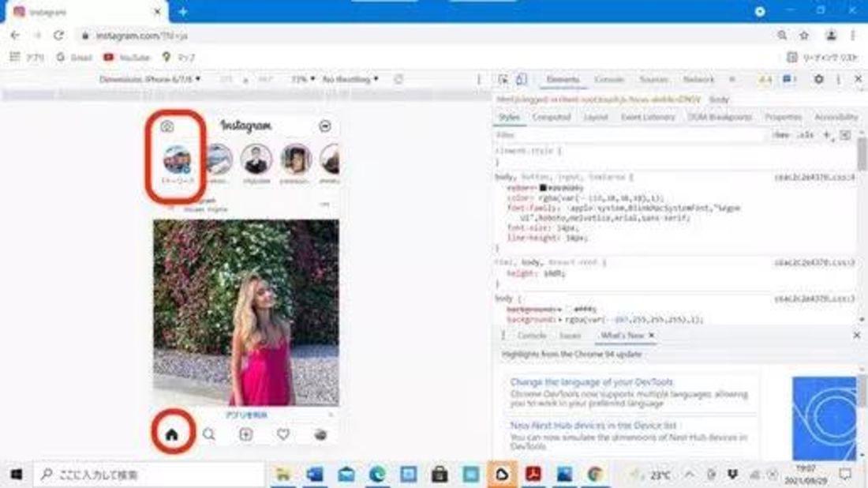View the third story avatar with man in suit
868x488 pixels.
click(256, 160)
